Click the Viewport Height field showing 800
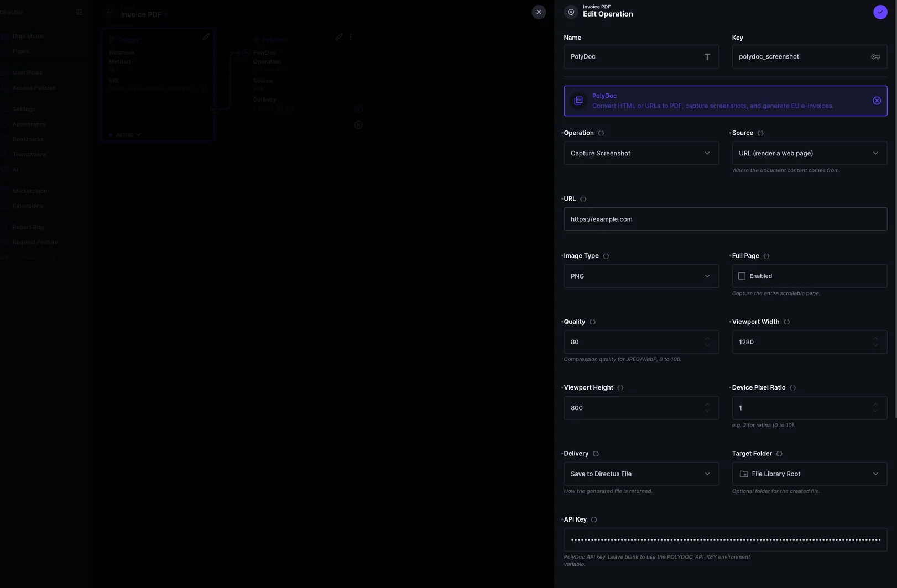The height and width of the screenshot is (588, 897). coord(641,408)
